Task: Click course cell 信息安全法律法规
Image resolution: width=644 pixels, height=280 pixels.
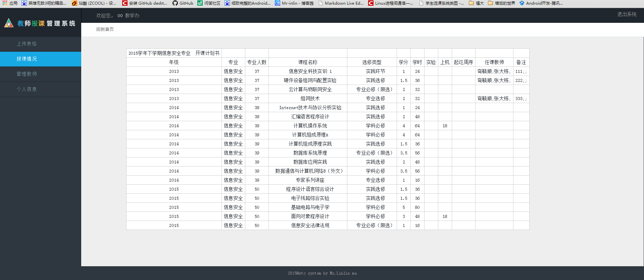Action: coord(308,225)
